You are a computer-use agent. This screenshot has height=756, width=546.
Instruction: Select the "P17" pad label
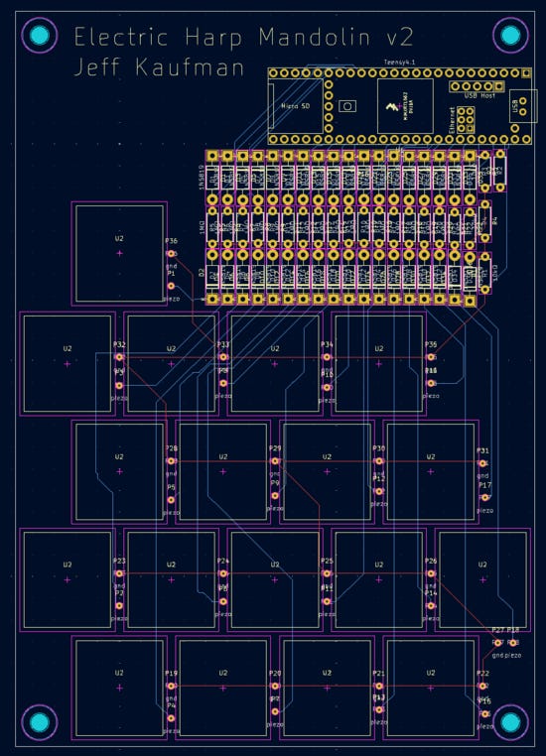485,485
